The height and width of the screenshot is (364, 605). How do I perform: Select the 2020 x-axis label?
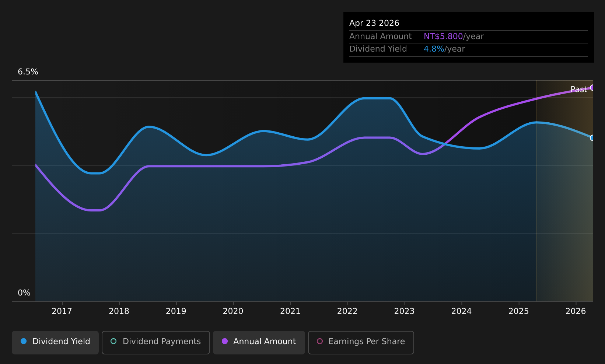[x=233, y=311]
